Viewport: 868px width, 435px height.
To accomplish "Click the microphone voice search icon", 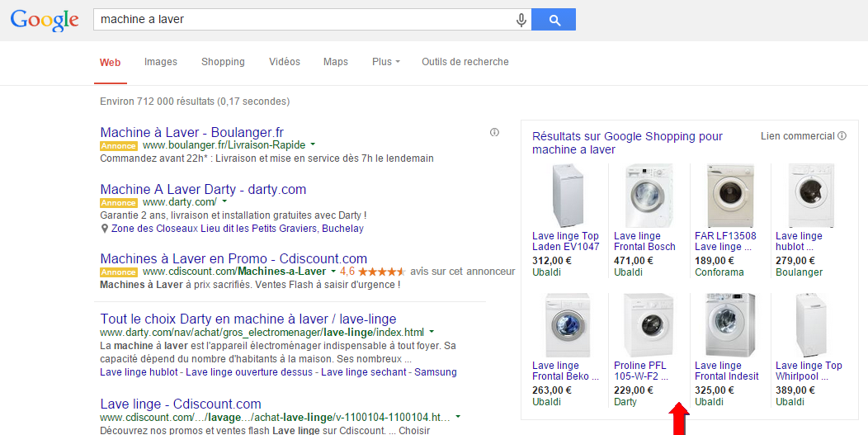I will [521, 20].
